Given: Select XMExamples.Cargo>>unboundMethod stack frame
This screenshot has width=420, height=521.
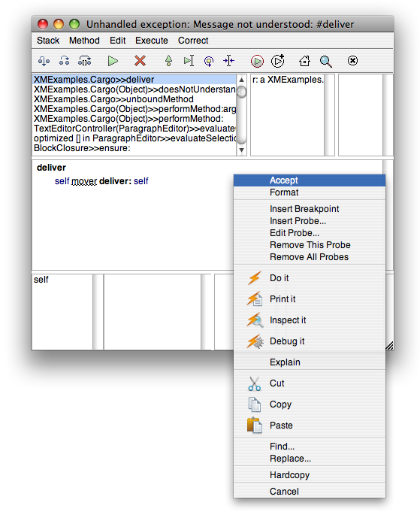Looking at the screenshot, I should click(113, 99).
